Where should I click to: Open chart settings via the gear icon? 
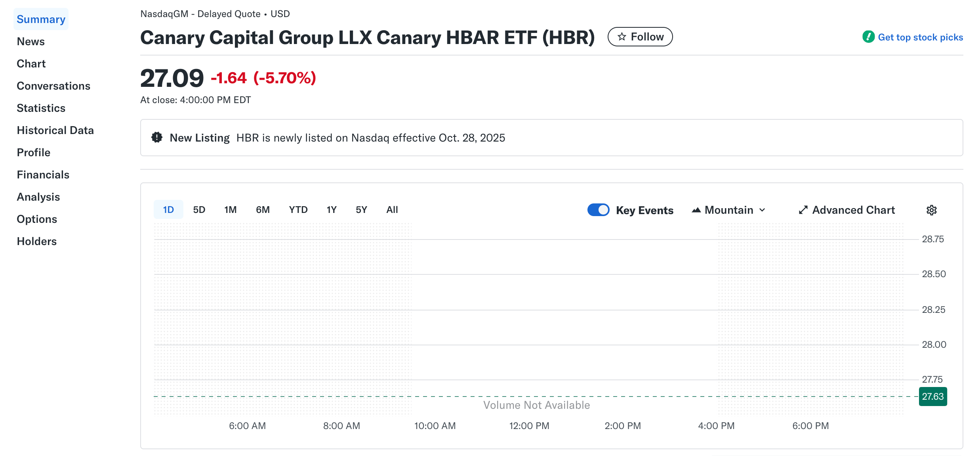932,210
